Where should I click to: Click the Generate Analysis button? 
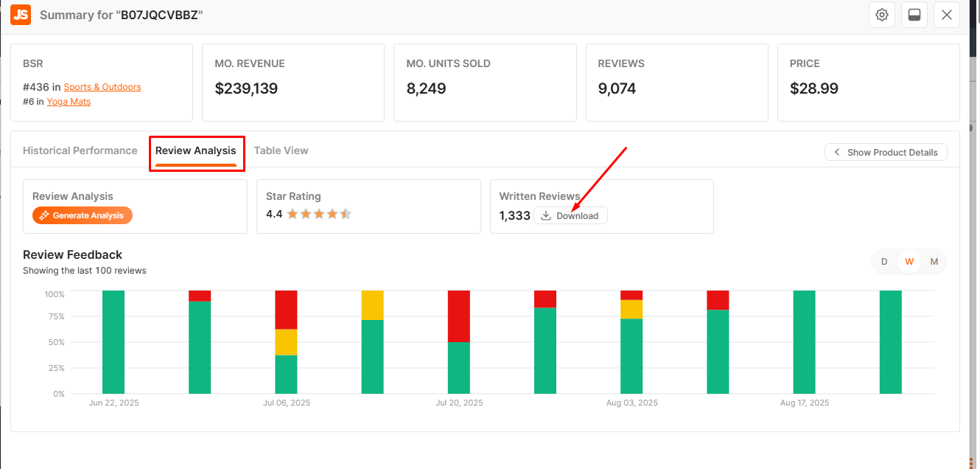click(83, 215)
